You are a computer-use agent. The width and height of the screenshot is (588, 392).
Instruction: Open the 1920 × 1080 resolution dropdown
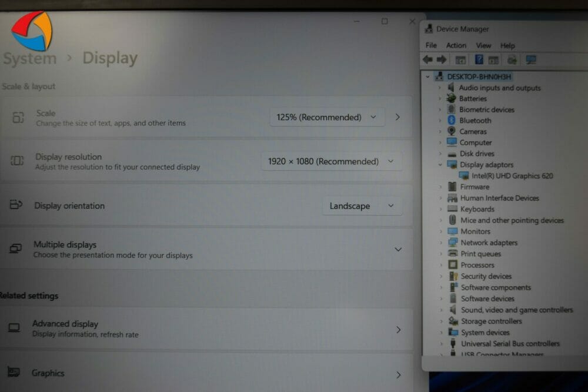click(x=332, y=162)
